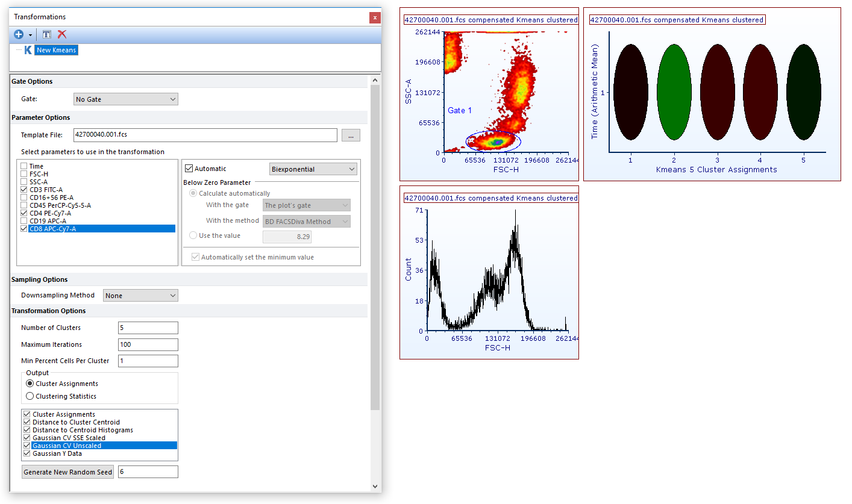Expand the Downsampling Method dropdown
The width and height of the screenshot is (852, 504).
140,296
